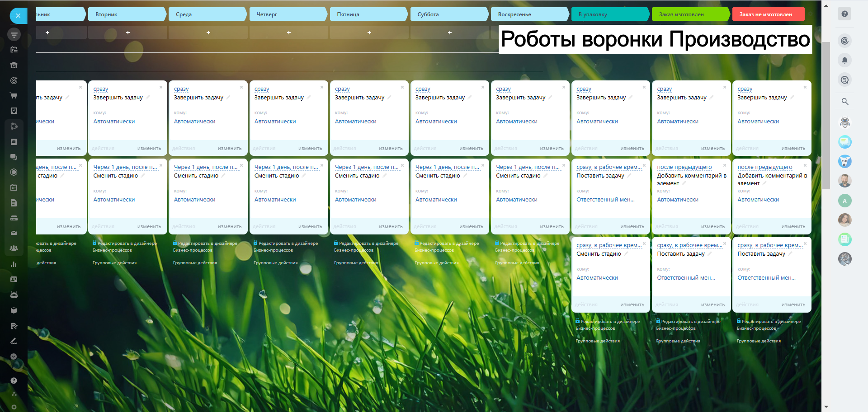Click the calendar icon in left sidebar
The height and width of the screenshot is (412, 868).
tap(14, 187)
